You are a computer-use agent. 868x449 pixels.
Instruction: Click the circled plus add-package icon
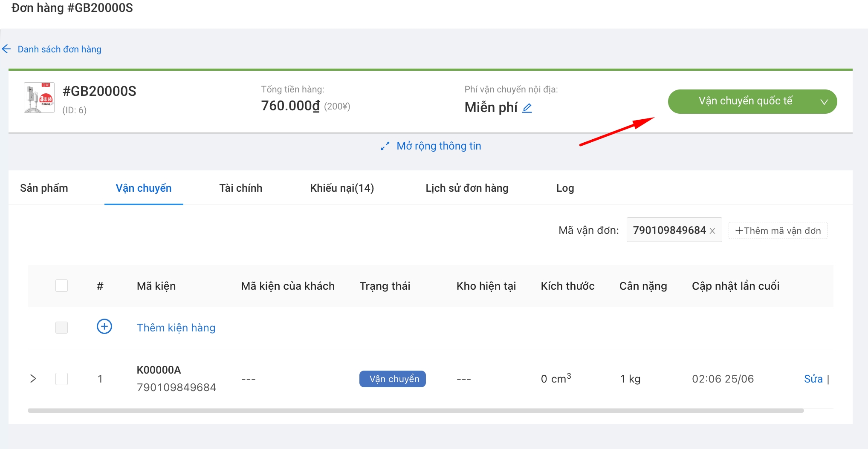104,327
